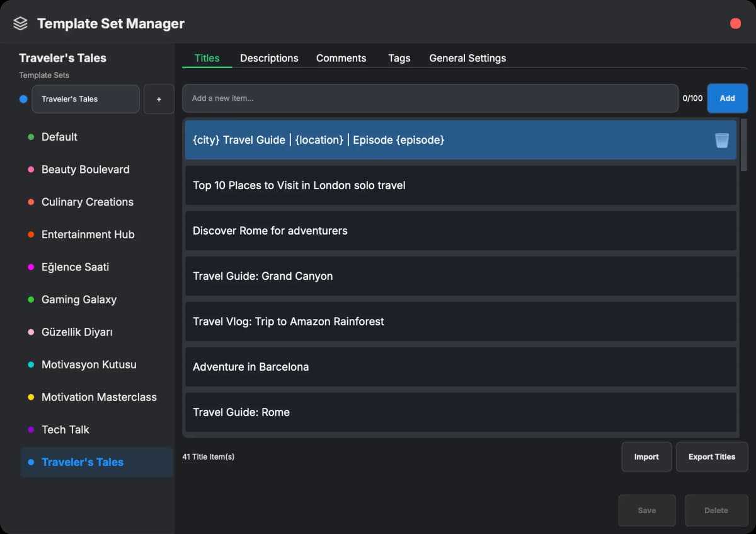The width and height of the screenshot is (756, 534).
Task: Click the teal dot beside Motivasyon Kutusu
Action: (30, 364)
